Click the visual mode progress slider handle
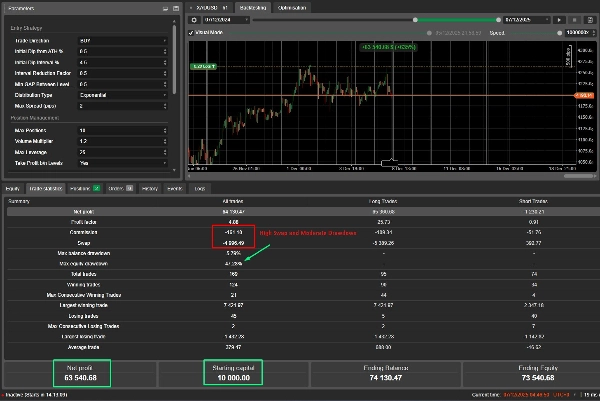This screenshot has height=401, width=600. pos(429,33)
